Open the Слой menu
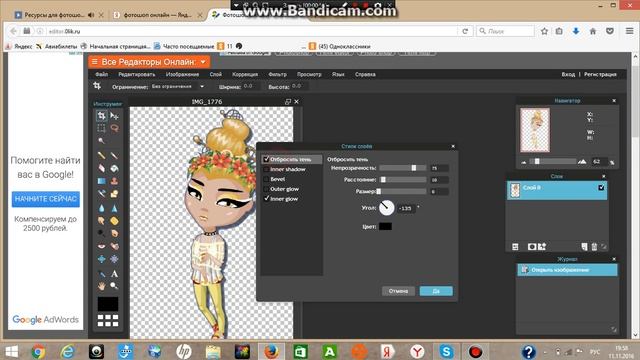The width and height of the screenshot is (640, 360). click(216, 74)
